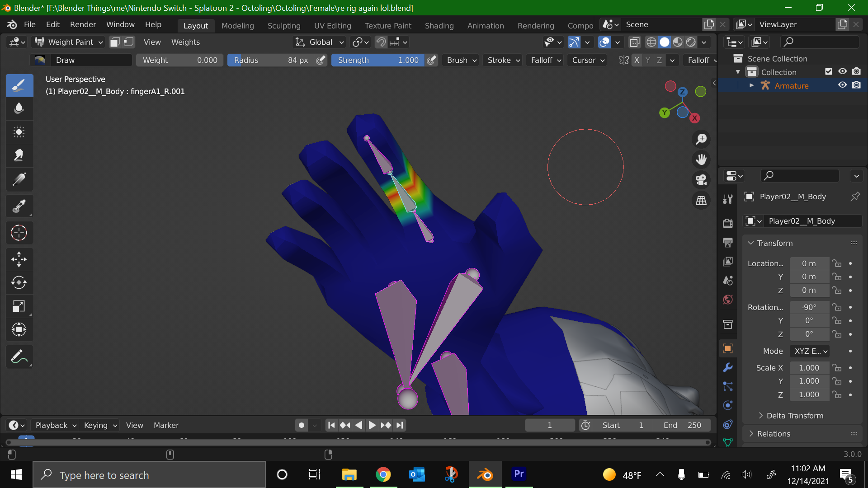868x488 pixels.
Task: Open the Modifier wrench properties tab
Action: pos(728,368)
